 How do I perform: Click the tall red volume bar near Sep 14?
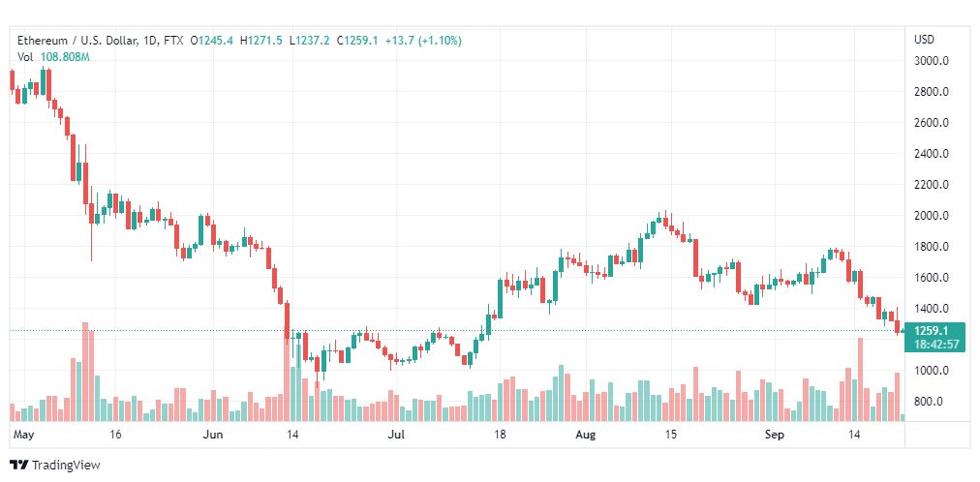(860, 379)
